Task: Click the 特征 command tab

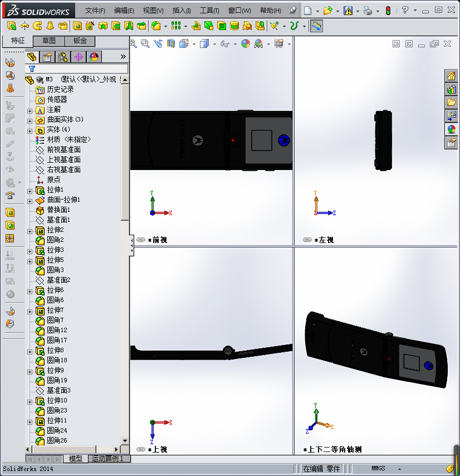Action: pyautogui.click(x=18, y=41)
